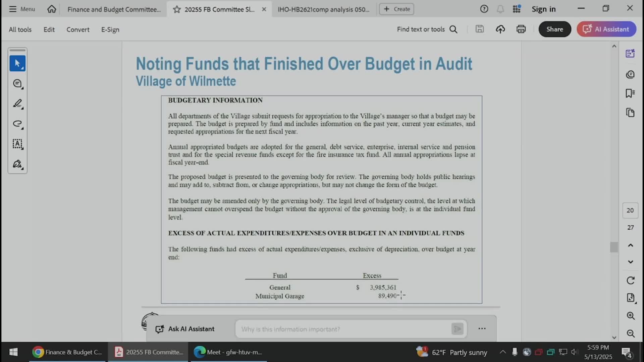Click the send arrow in AI bar

[x=458, y=329]
